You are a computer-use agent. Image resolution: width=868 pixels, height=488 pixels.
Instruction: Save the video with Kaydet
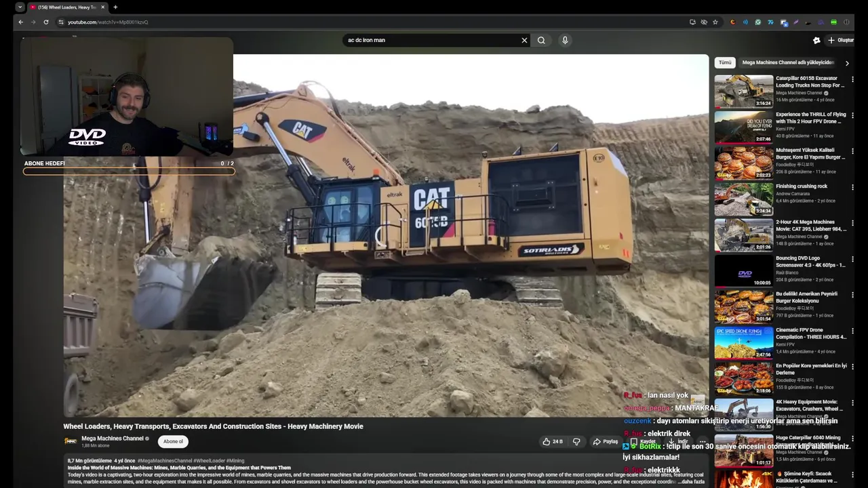643,441
